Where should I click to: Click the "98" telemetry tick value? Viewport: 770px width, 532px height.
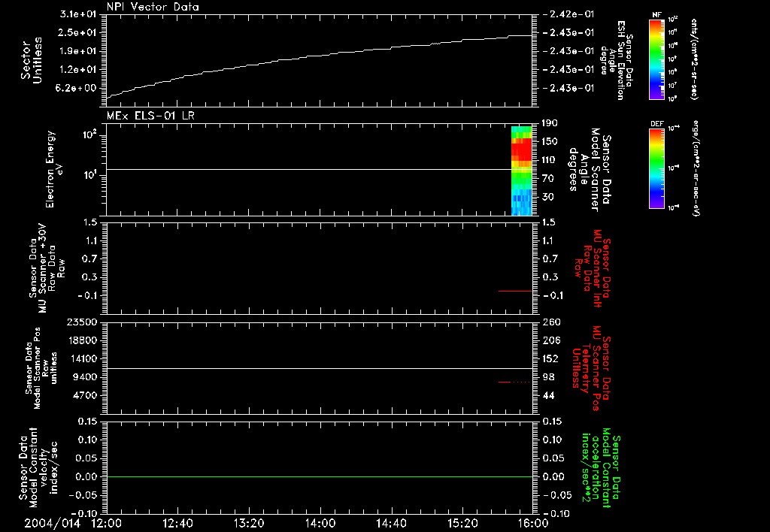click(548, 377)
